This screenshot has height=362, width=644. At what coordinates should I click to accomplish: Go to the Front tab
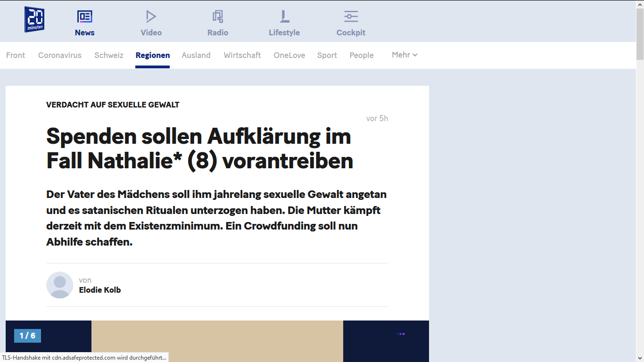[x=16, y=55]
